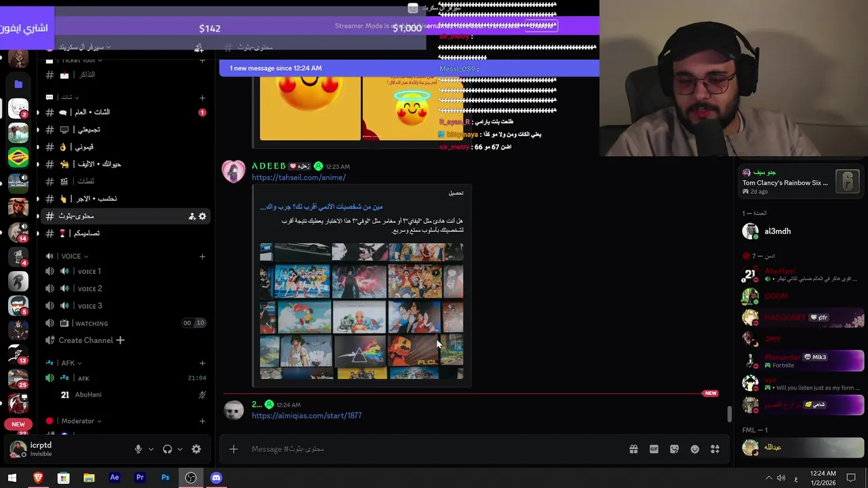Open Edit Channel gear on محتوى-بثوث channel
The height and width of the screenshot is (488, 868).
point(202,216)
